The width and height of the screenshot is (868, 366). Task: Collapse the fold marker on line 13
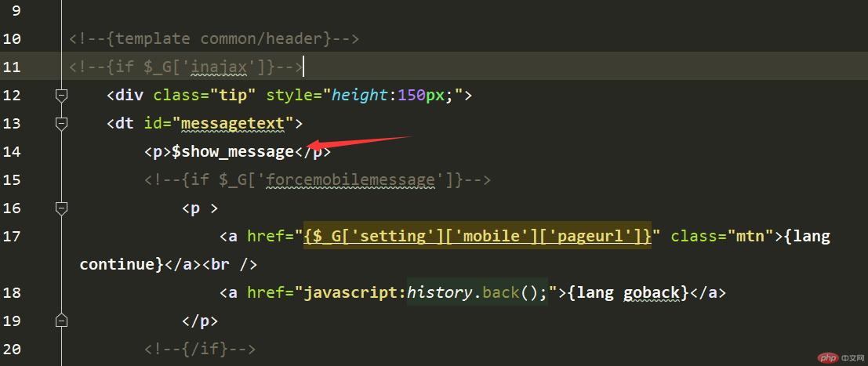pos(61,124)
